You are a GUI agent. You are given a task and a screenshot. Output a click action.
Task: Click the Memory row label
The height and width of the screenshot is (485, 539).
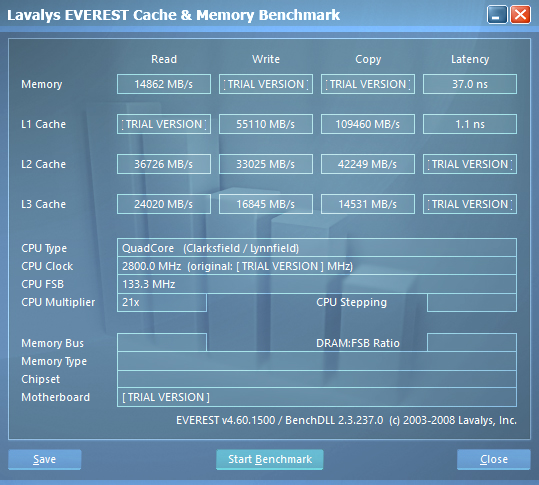(42, 84)
